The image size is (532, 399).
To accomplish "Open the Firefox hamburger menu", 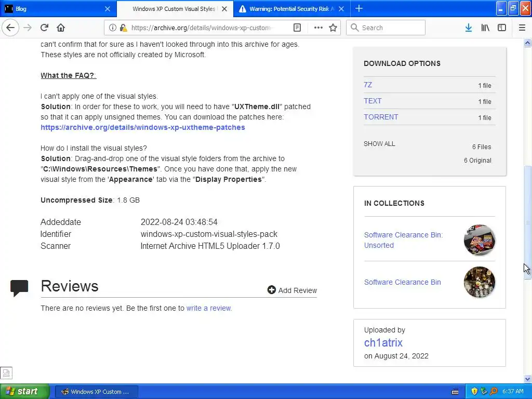I will (x=522, y=28).
